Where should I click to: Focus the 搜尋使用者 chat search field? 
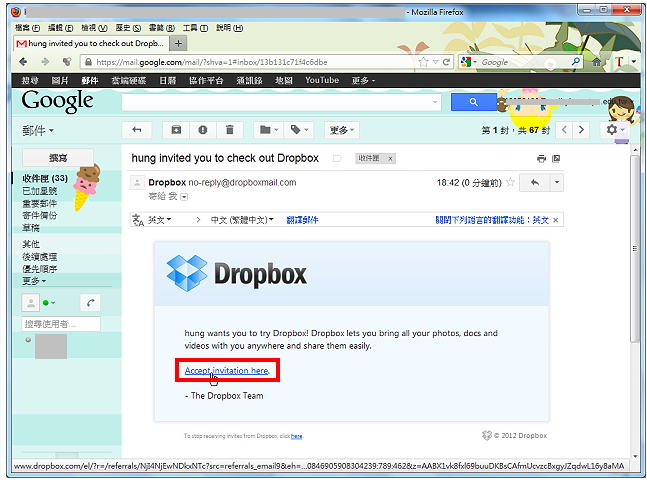pyautogui.click(x=61, y=324)
